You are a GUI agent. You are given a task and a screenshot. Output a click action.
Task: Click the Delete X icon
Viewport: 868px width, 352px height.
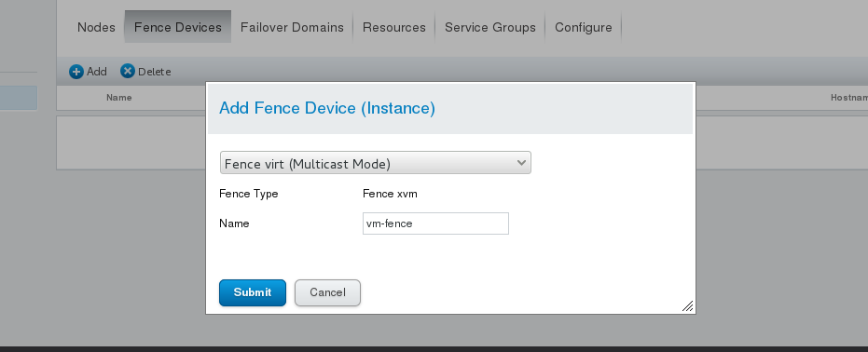pos(128,72)
